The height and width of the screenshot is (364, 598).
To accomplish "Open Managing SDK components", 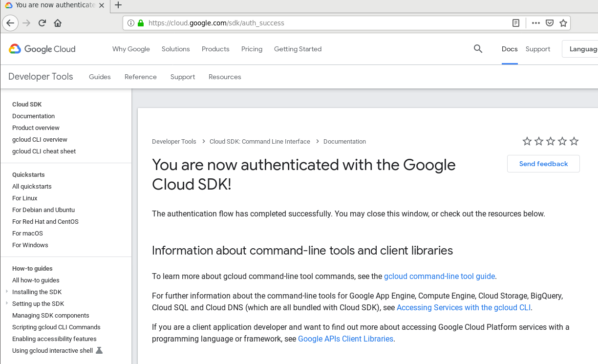I will [x=51, y=315].
